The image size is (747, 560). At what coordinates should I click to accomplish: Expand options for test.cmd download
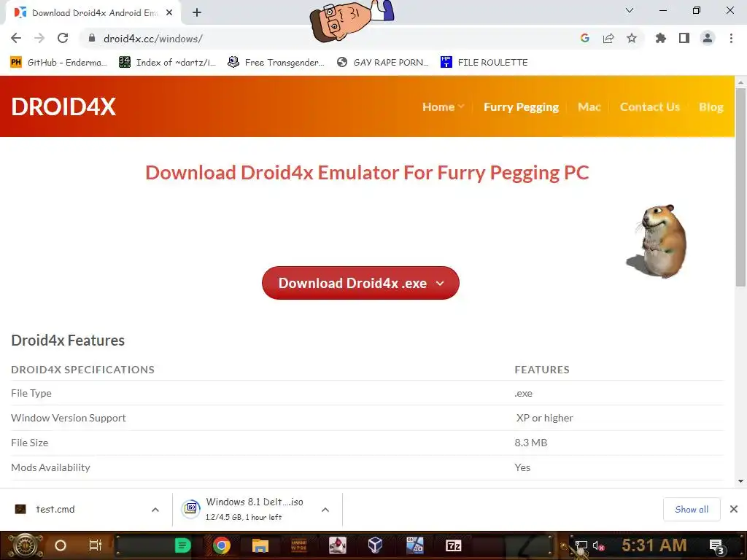tap(155, 510)
